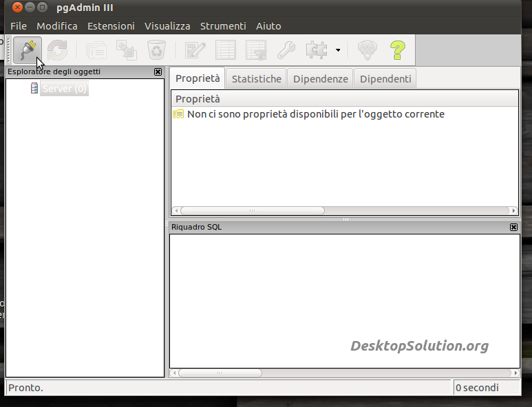Viewport: 532px width, 407px height.
Task: Open the File menu
Action: click(x=19, y=26)
